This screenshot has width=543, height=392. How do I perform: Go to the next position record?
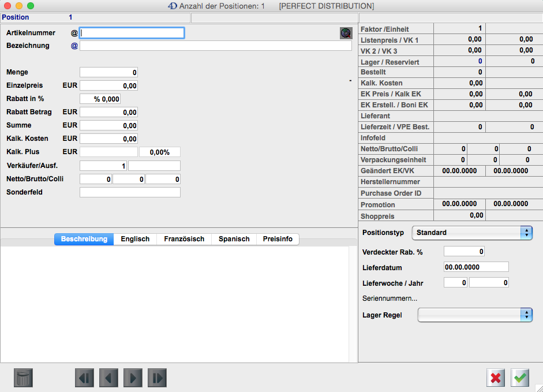(x=133, y=378)
